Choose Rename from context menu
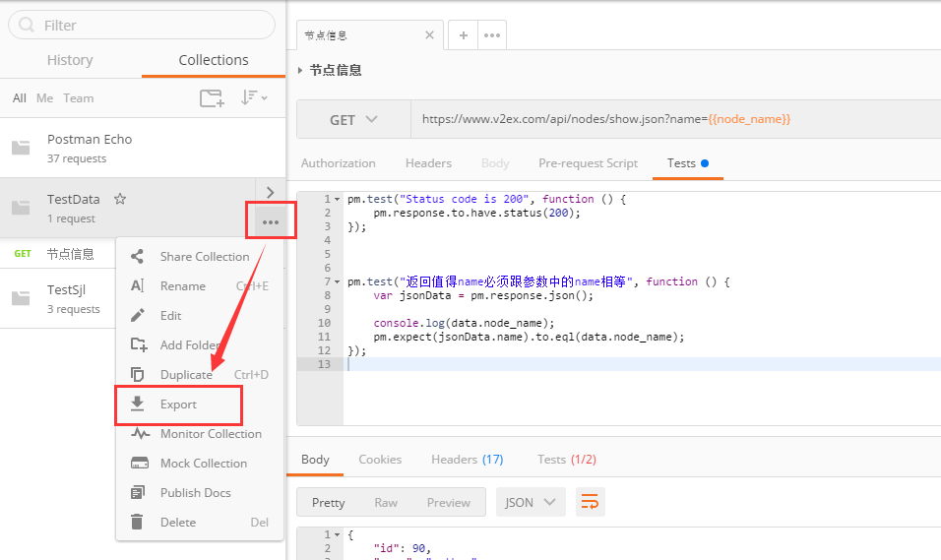The image size is (941, 560). point(199,285)
